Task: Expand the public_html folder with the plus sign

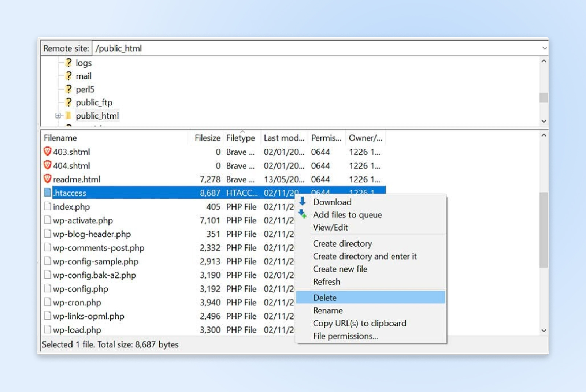Action: (58, 115)
